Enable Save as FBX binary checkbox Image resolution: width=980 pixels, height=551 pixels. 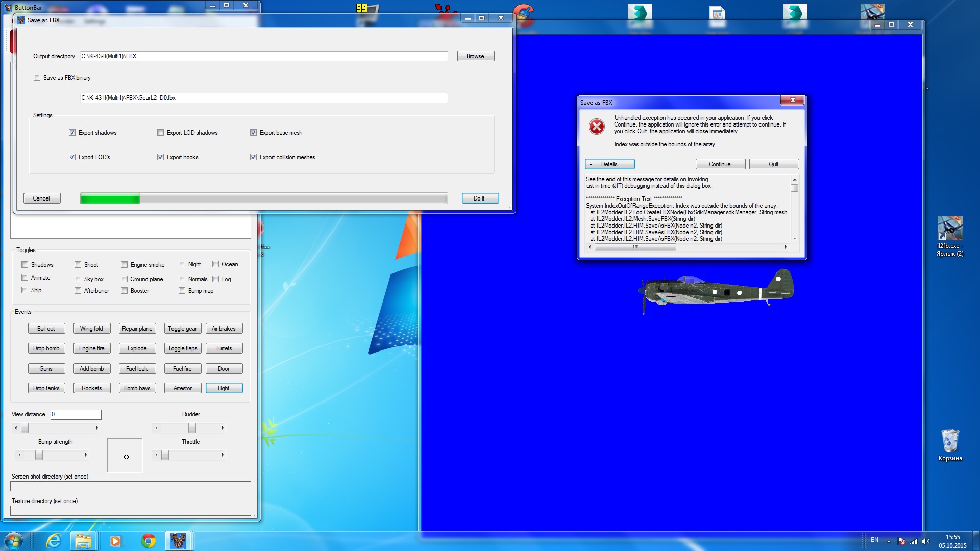37,78
